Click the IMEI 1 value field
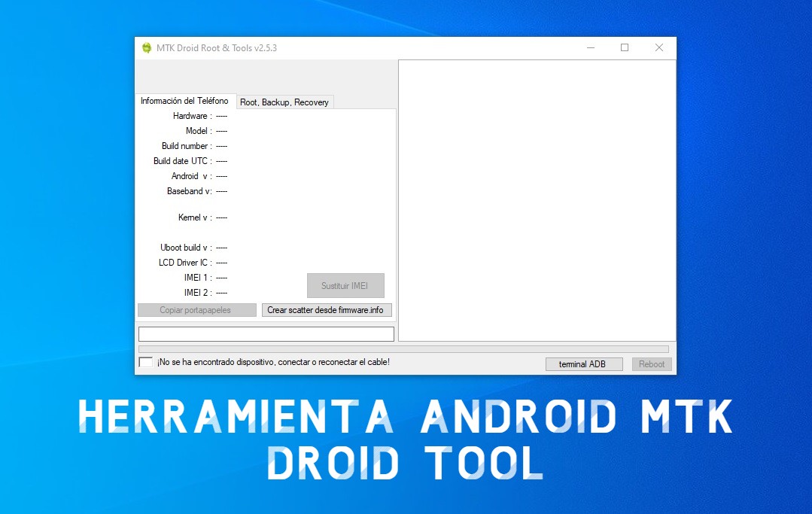The height and width of the screenshot is (514, 812). [x=223, y=278]
